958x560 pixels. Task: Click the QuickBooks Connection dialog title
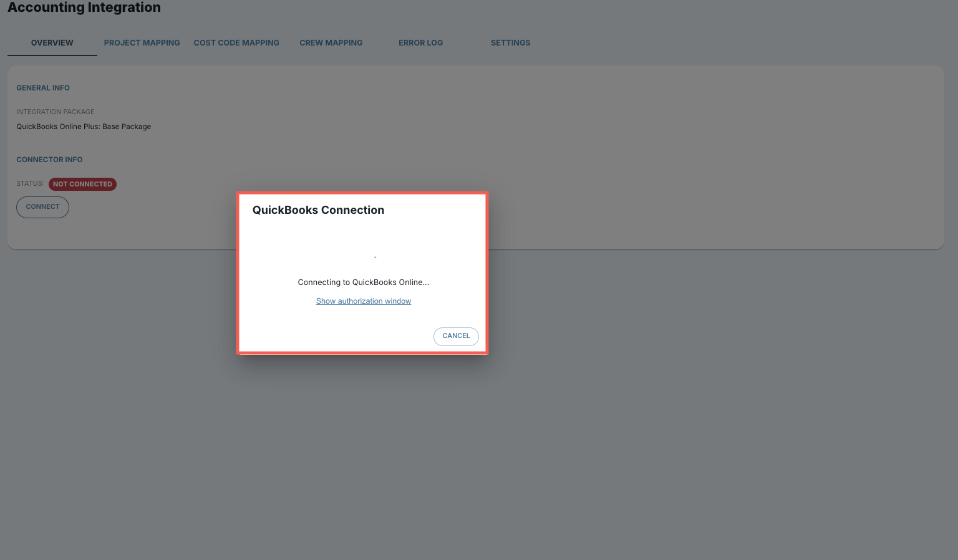318,210
